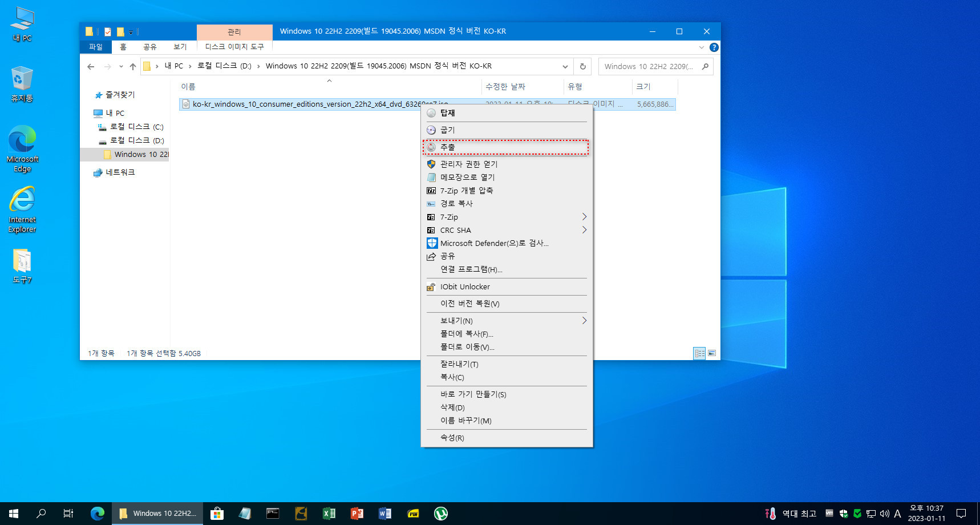Click 경로 복사 menu entry
Viewport: 980px width, 525px height.
(507, 204)
